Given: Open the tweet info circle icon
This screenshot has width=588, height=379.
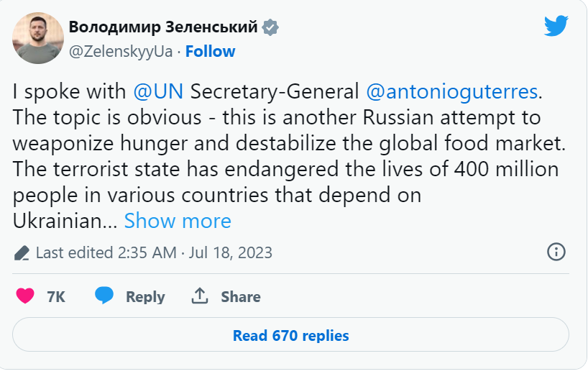Looking at the screenshot, I should click(x=556, y=252).
